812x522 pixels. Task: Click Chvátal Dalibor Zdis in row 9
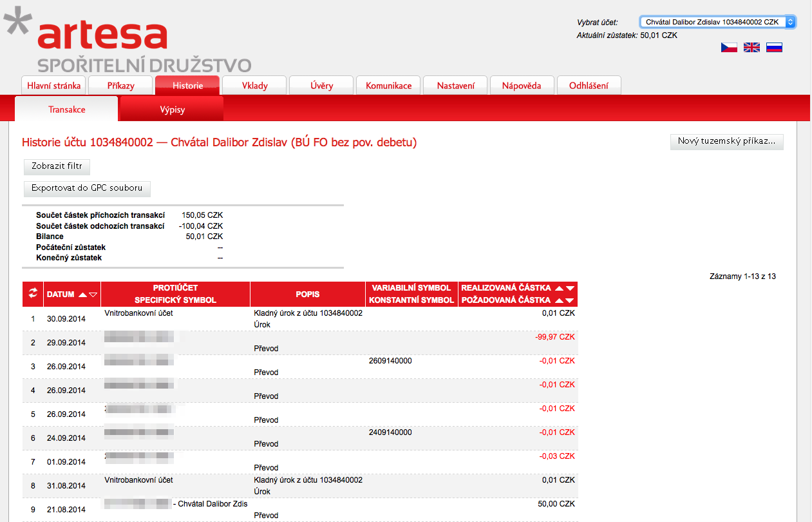coord(212,504)
